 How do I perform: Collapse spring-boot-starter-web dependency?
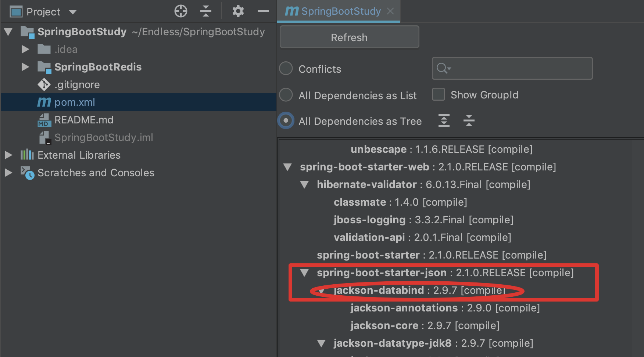pyautogui.click(x=287, y=167)
